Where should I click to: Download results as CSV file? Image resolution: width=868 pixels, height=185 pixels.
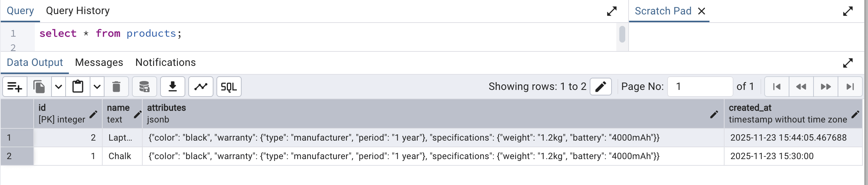pos(173,87)
